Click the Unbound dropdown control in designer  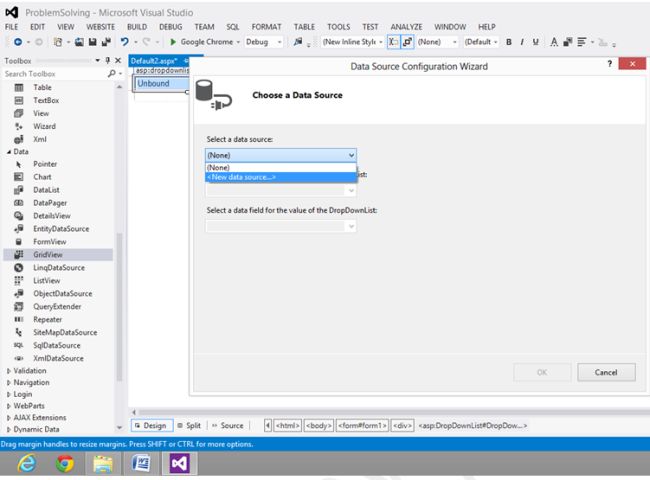click(x=161, y=84)
